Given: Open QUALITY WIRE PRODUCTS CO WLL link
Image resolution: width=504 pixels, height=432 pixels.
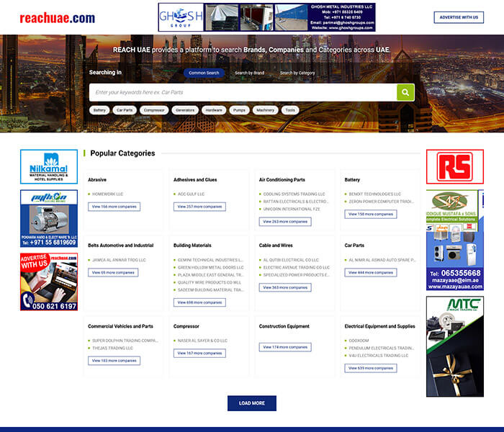Looking at the screenshot, I should click(210, 282).
